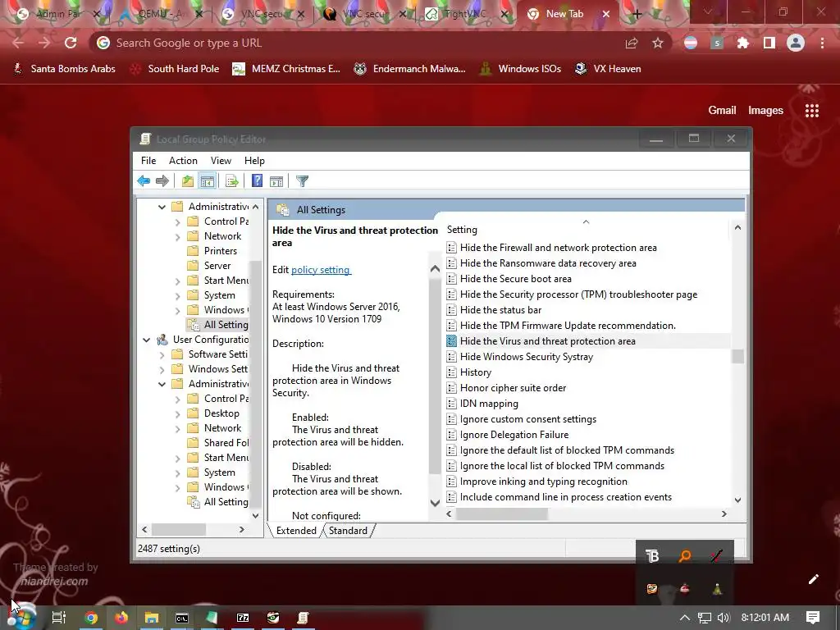Open Firefox from the taskbar
This screenshot has width=840, height=630.
tap(121, 618)
